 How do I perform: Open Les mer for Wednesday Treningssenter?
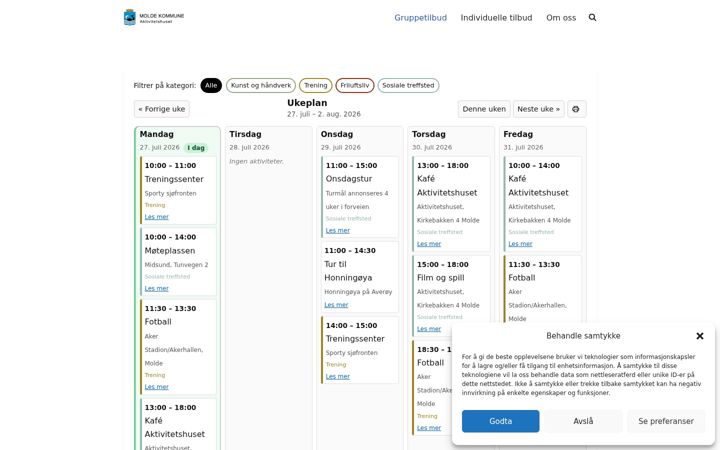coord(338,376)
